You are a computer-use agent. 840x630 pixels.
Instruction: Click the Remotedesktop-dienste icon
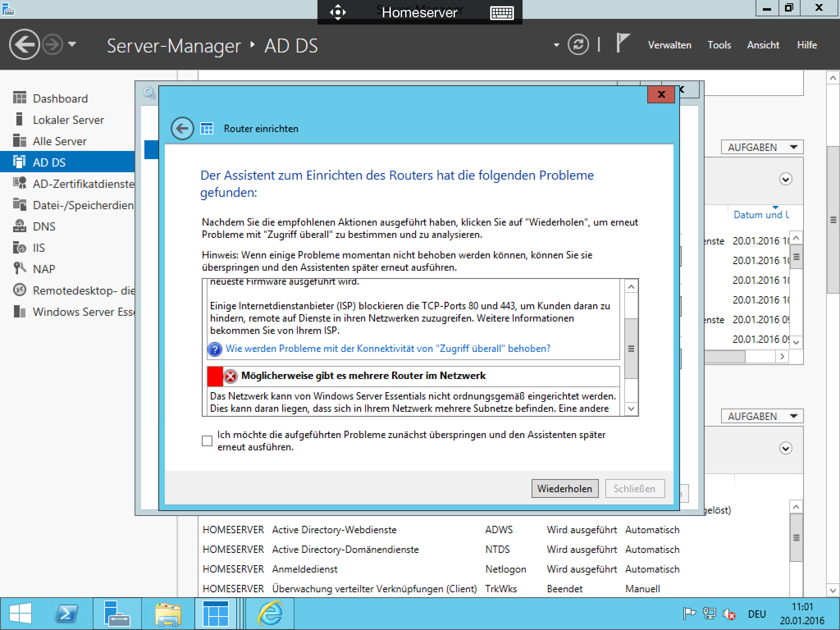19,290
